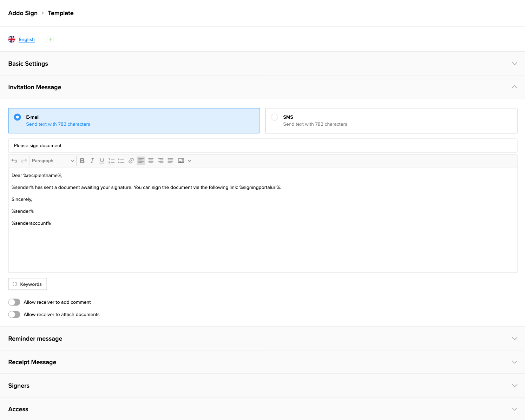Open the English language link
Viewport: 525px width, 420px height.
tap(27, 39)
